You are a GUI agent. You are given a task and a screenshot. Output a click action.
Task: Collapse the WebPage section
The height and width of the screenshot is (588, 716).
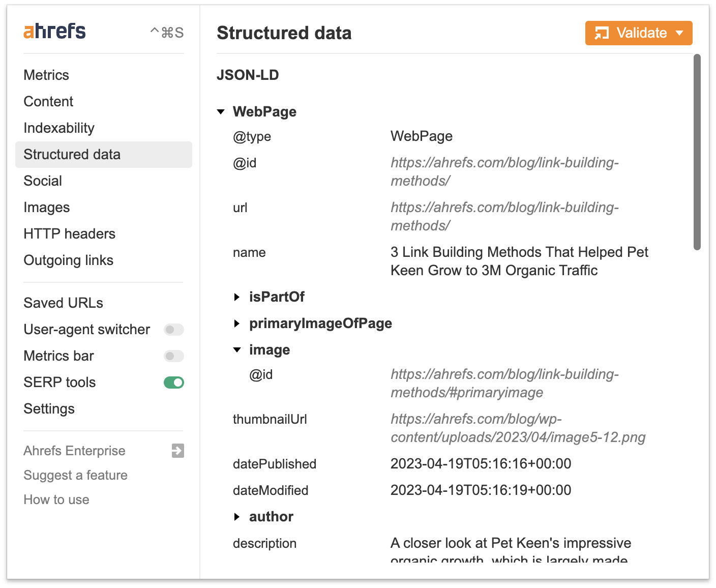[221, 112]
